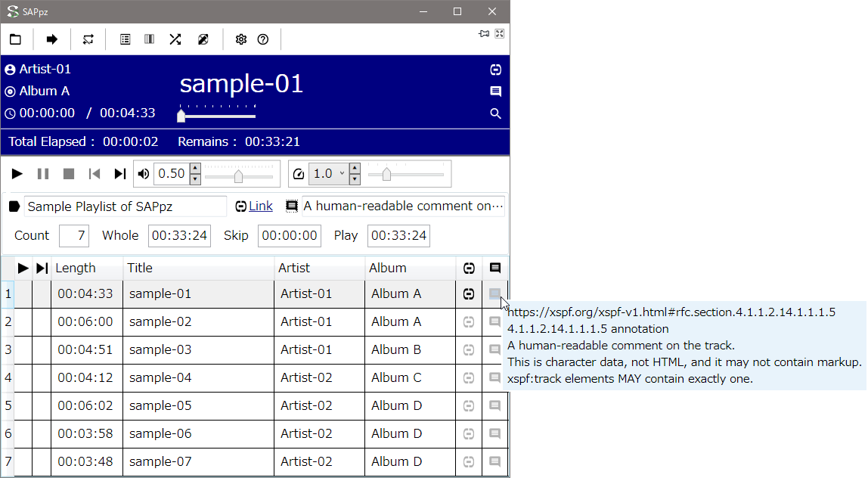Toggle shuffle playback in the toolbar
This screenshot has width=868, height=478.
pos(175,39)
